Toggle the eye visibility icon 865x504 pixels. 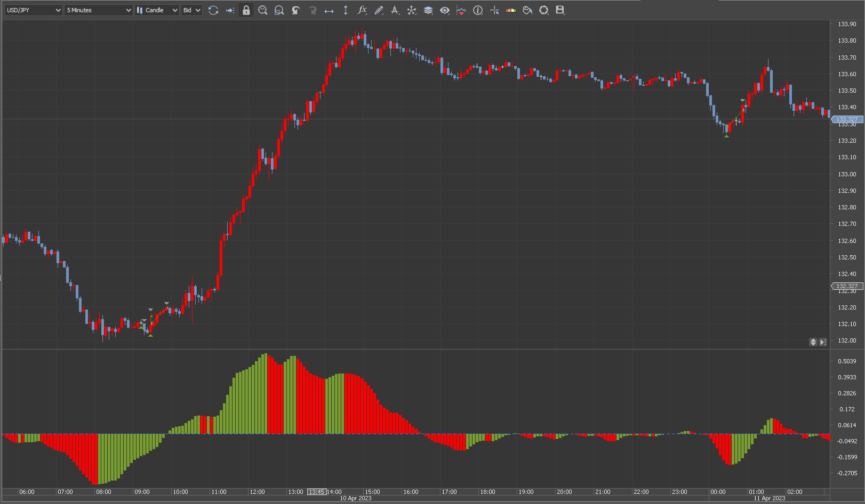(x=444, y=10)
